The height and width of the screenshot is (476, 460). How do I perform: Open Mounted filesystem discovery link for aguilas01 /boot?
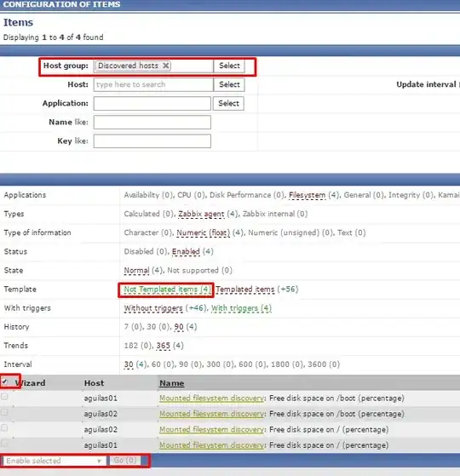[212, 399]
